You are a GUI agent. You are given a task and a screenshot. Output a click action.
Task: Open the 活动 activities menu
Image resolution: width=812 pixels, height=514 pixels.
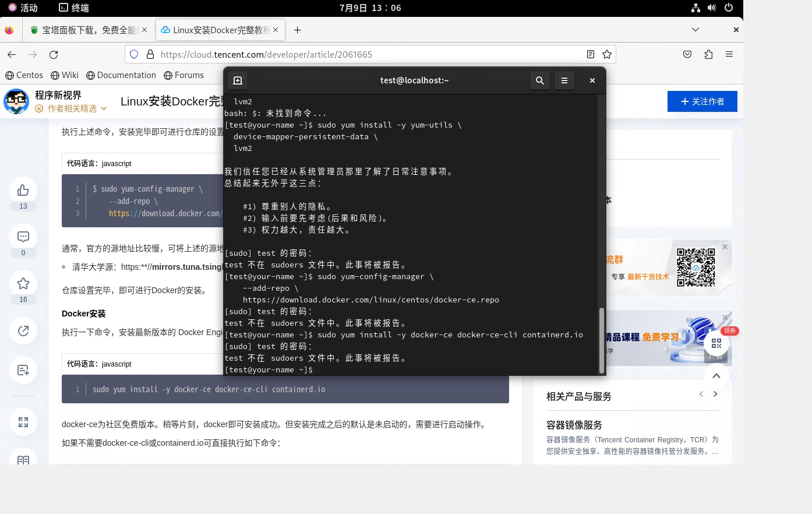(x=23, y=8)
